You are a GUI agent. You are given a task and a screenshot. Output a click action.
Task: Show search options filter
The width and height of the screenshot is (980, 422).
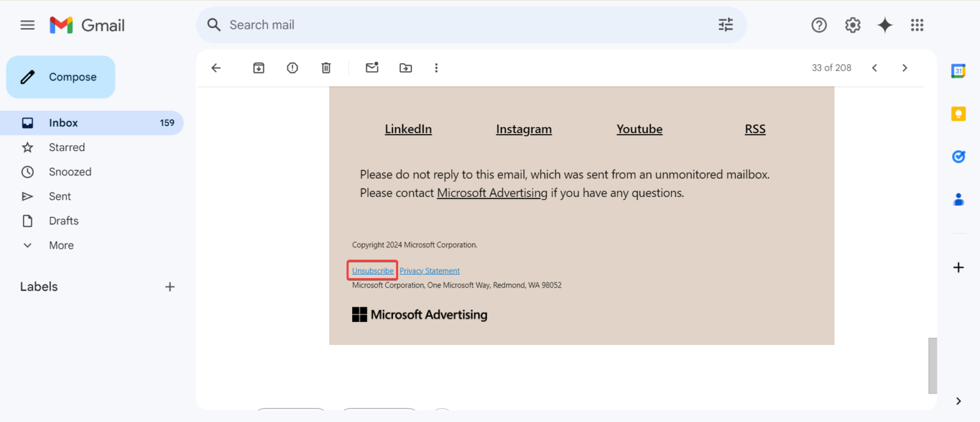725,25
